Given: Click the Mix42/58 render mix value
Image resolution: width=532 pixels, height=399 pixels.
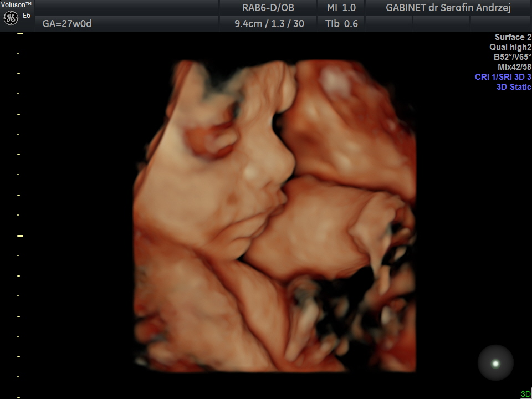Looking at the screenshot, I should [514, 67].
